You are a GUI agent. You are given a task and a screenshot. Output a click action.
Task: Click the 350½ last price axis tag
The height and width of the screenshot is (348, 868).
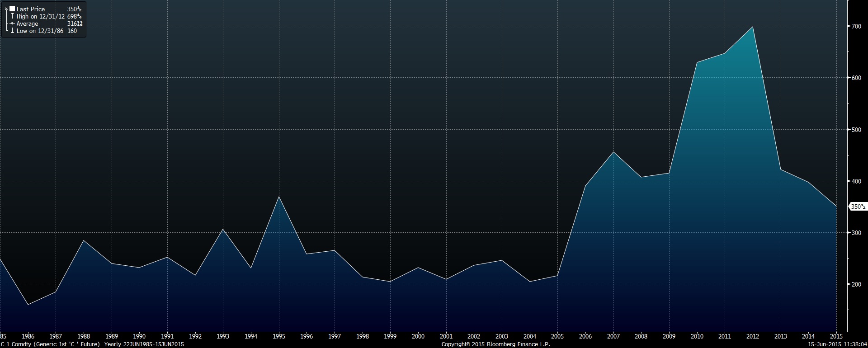[858, 207]
